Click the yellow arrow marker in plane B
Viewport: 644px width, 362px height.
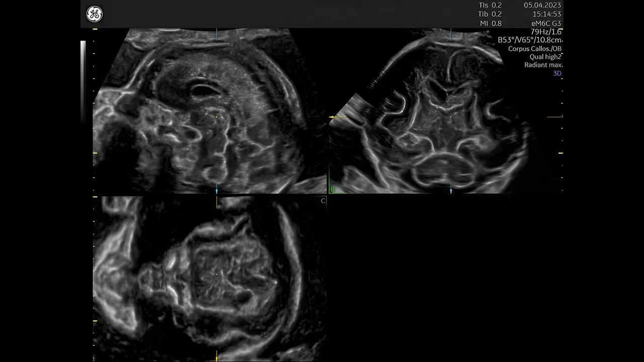[338, 117]
